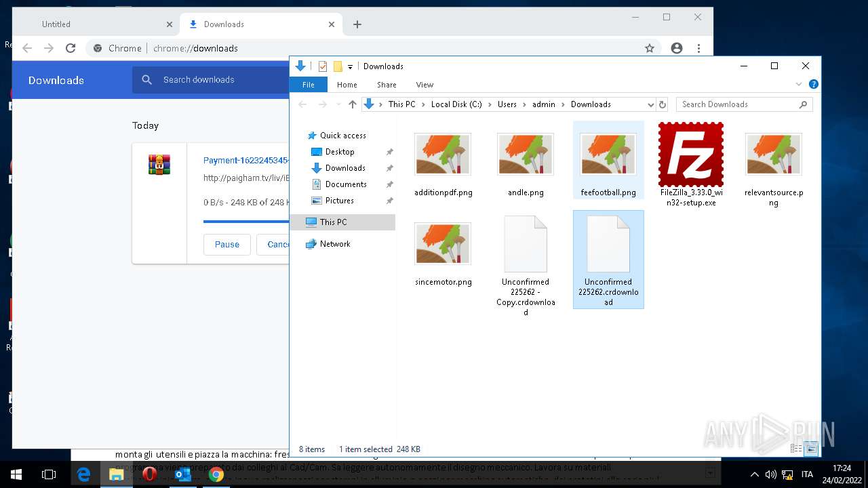Go up one folder level in Explorer
The height and width of the screenshot is (488, 868).
pyautogui.click(x=352, y=104)
